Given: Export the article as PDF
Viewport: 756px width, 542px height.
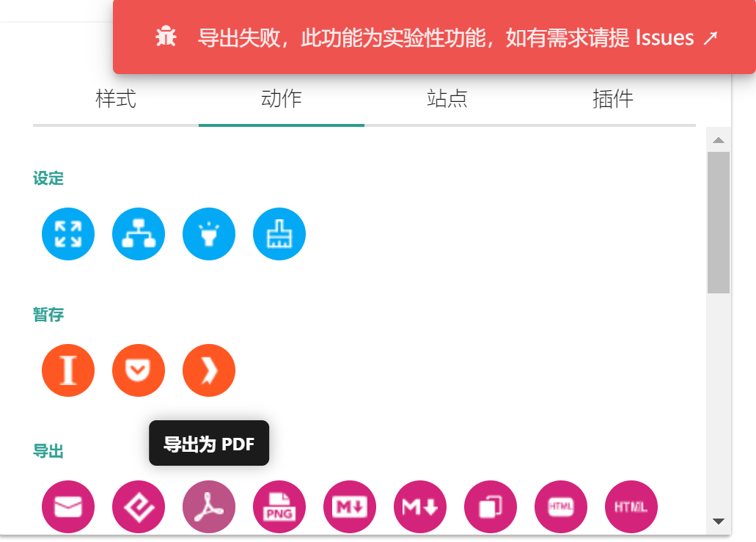Looking at the screenshot, I should pos(209,506).
